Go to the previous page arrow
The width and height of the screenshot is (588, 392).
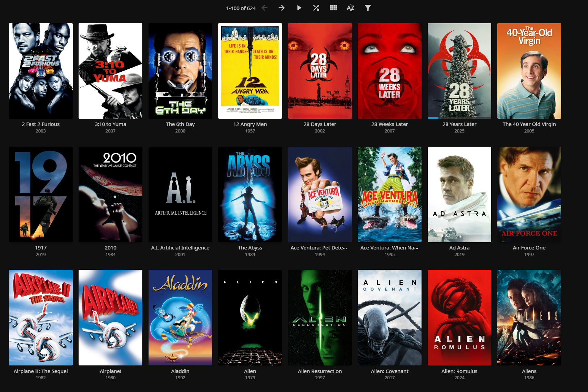(264, 8)
